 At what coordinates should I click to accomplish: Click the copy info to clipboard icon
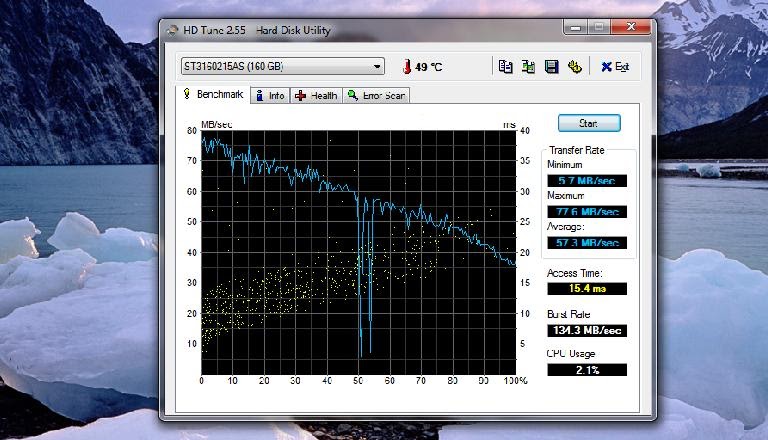point(505,67)
